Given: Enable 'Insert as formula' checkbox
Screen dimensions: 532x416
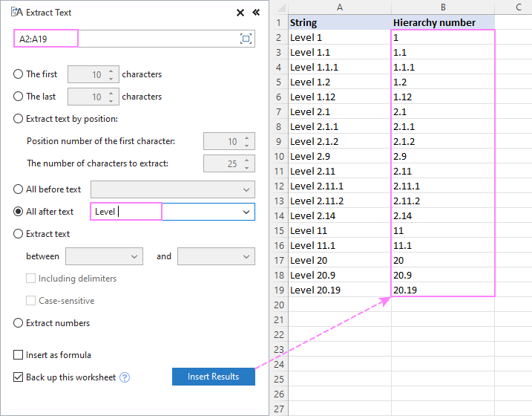Looking at the screenshot, I should coord(18,355).
